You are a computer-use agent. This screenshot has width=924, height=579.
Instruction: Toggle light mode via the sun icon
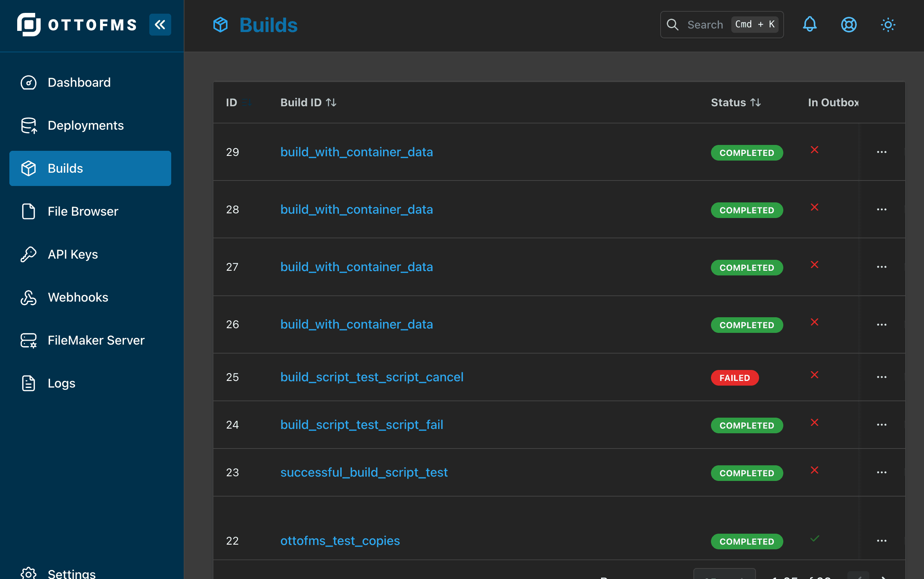pyautogui.click(x=888, y=24)
